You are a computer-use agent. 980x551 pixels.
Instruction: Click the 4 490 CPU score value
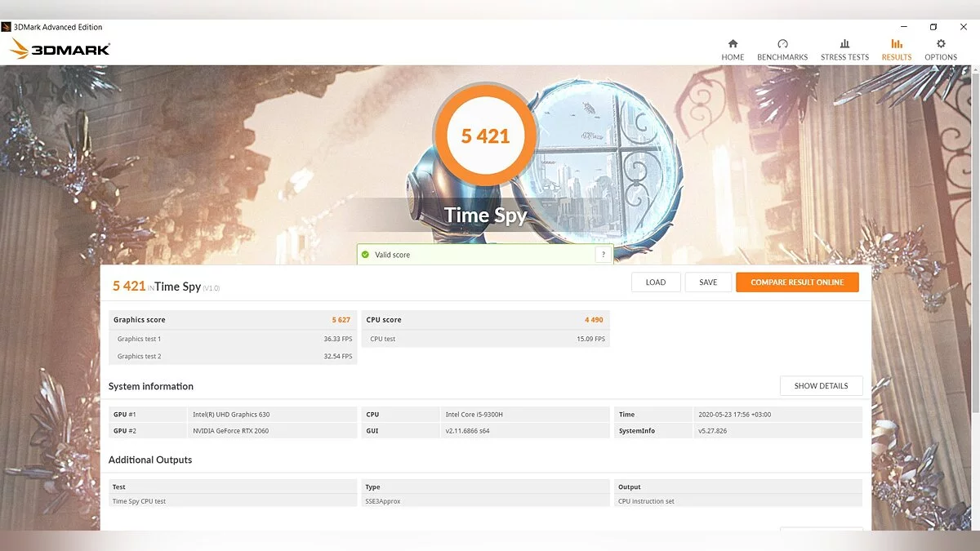(x=594, y=320)
